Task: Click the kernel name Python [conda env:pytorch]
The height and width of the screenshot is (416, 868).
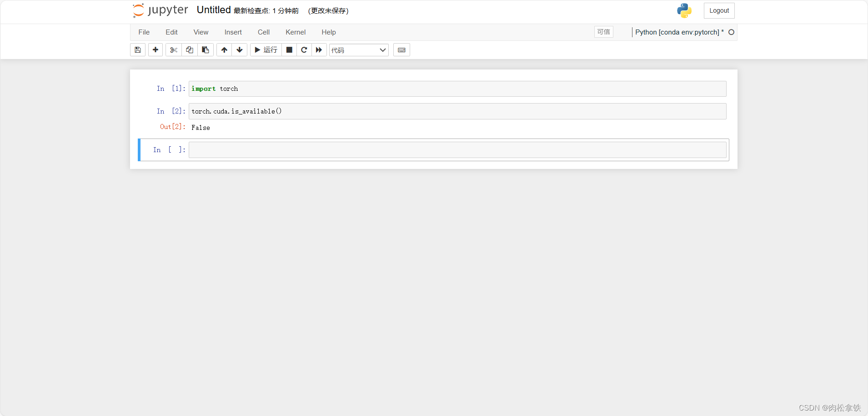Action: (677, 32)
